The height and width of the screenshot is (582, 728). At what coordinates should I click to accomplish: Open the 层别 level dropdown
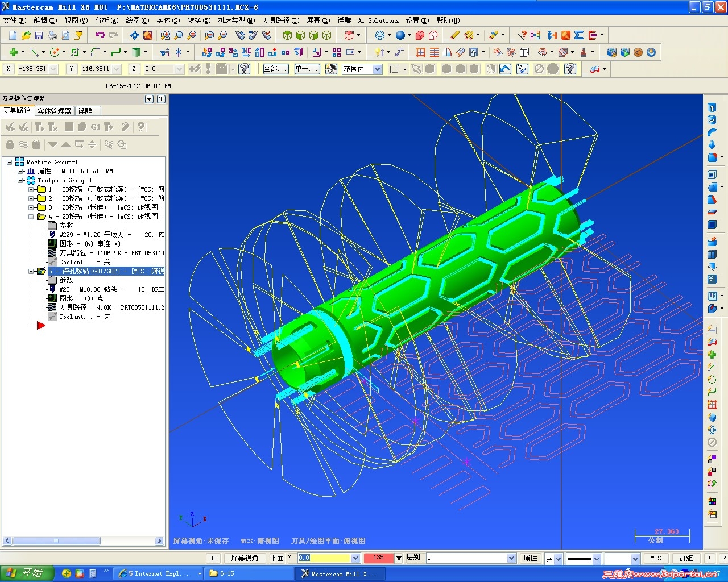(511, 558)
